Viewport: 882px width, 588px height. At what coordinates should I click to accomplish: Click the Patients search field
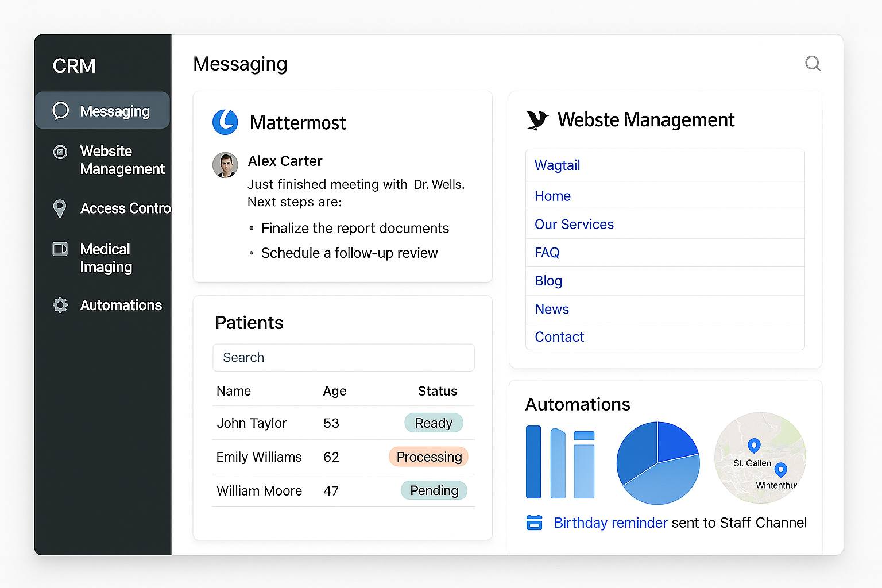(x=343, y=357)
